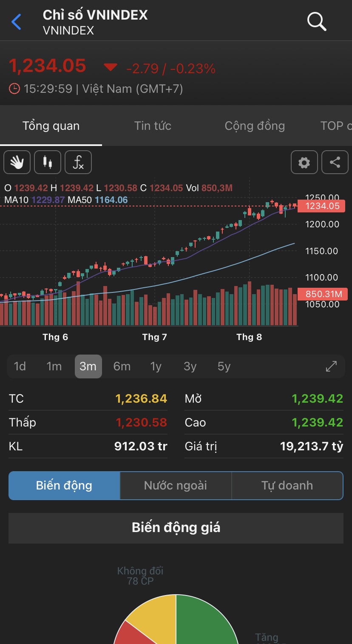Switch chart range to 6m
Image resolution: width=352 pixels, height=644 pixels.
[x=122, y=366]
